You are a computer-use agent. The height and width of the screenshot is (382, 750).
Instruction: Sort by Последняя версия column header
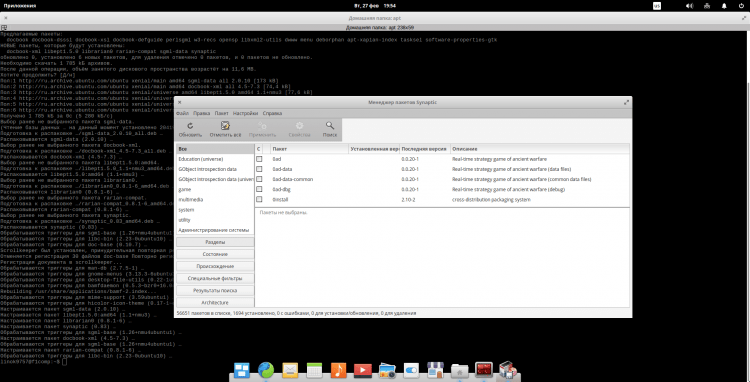[x=425, y=149]
